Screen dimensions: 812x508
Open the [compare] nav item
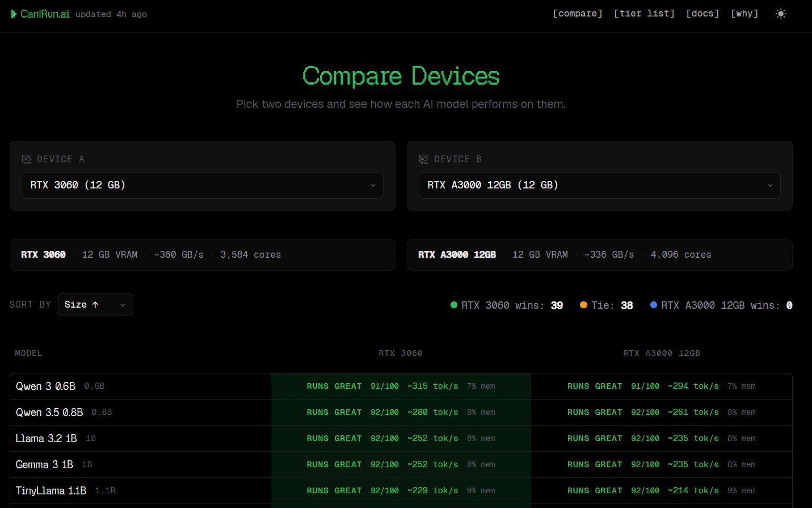click(577, 14)
